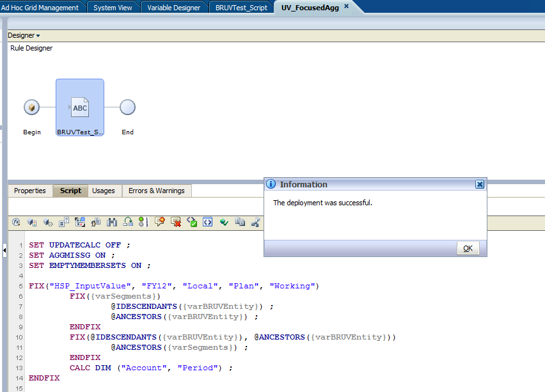Open Find with the binoculars icon
The height and width of the screenshot is (392, 545).
[112, 222]
